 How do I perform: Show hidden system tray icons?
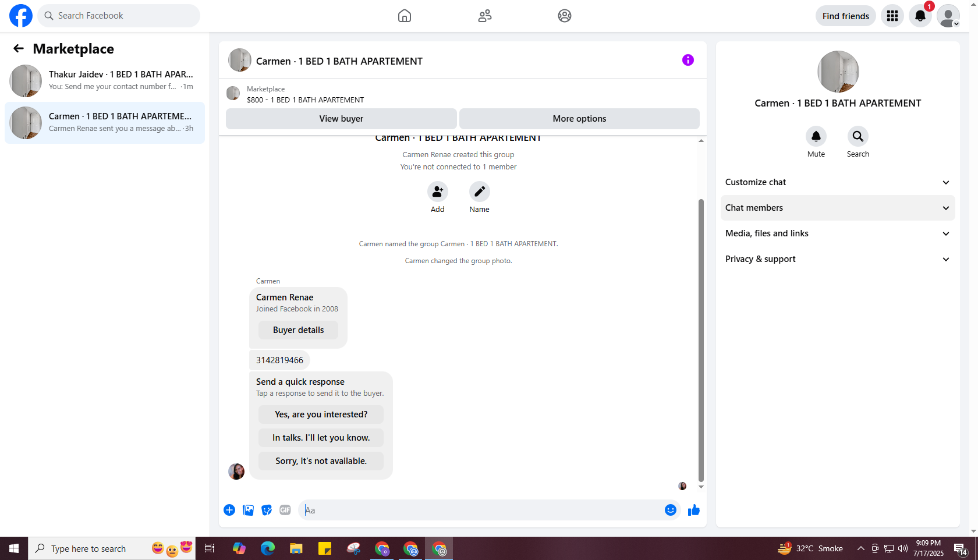click(x=860, y=548)
